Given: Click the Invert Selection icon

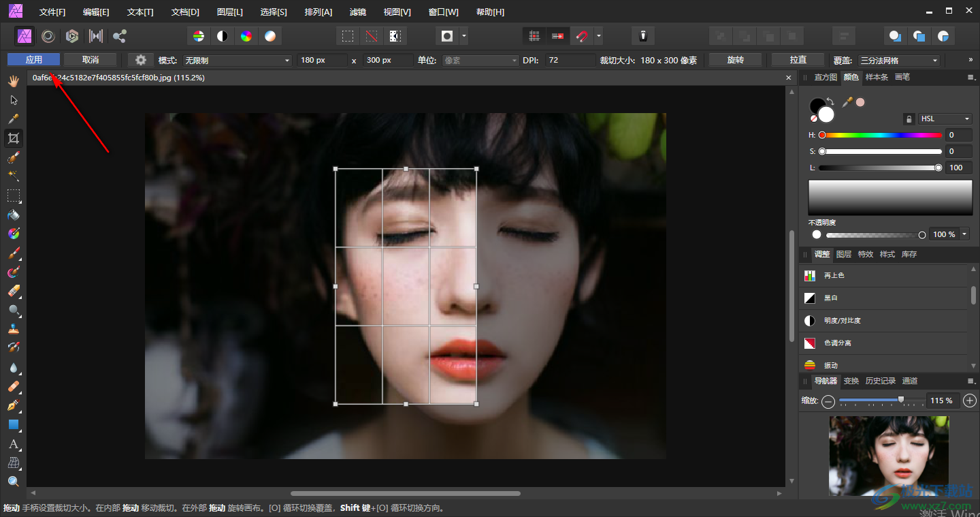Looking at the screenshot, I should pyautogui.click(x=395, y=36).
